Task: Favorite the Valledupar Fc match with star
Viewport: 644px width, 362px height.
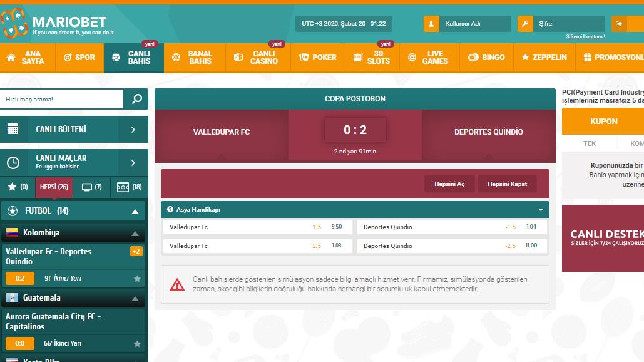Action: pyautogui.click(x=137, y=279)
